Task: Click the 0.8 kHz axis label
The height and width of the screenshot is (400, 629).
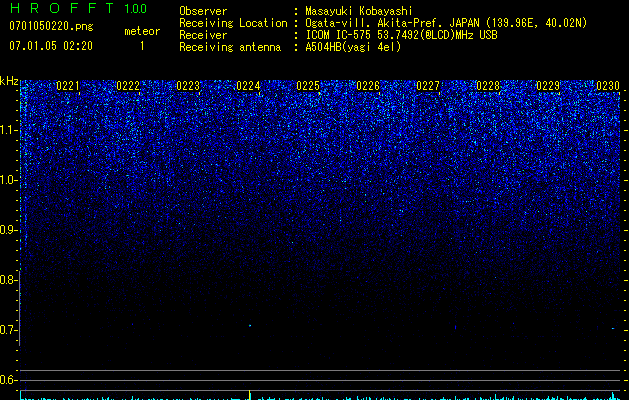Action: pyautogui.click(x=8, y=280)
